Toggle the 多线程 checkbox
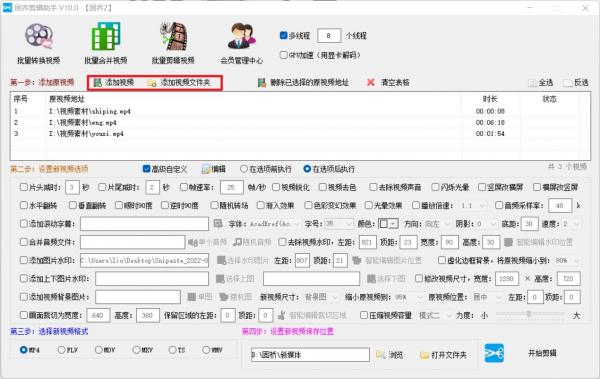 coord(283,35)
